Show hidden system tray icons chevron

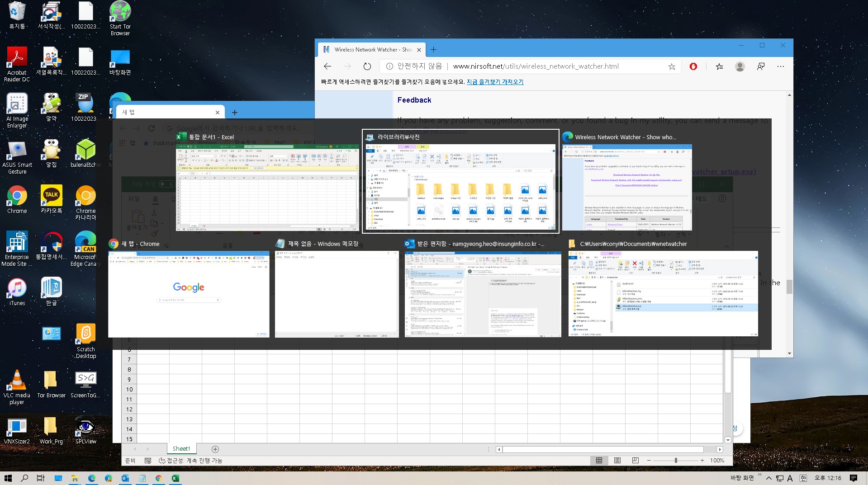tap(768, 478)
